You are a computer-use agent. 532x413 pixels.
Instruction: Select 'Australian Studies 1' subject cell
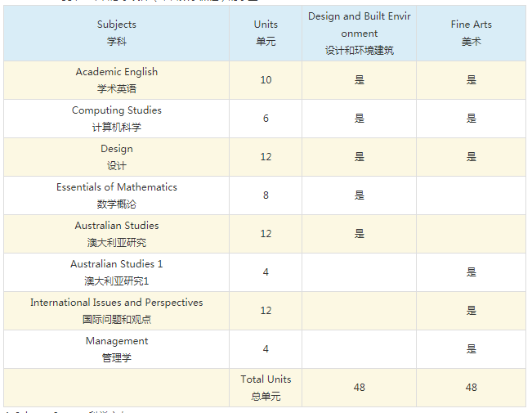[116, 272]
